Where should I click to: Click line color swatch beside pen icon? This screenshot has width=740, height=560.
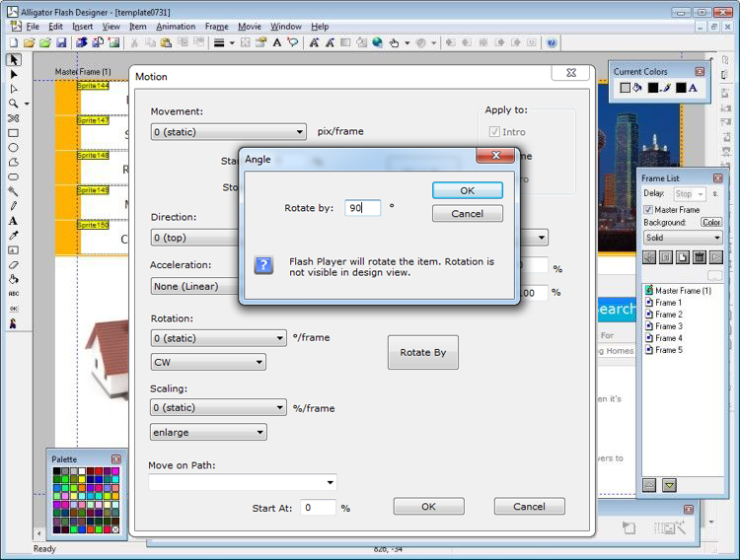tap(653, 88)
